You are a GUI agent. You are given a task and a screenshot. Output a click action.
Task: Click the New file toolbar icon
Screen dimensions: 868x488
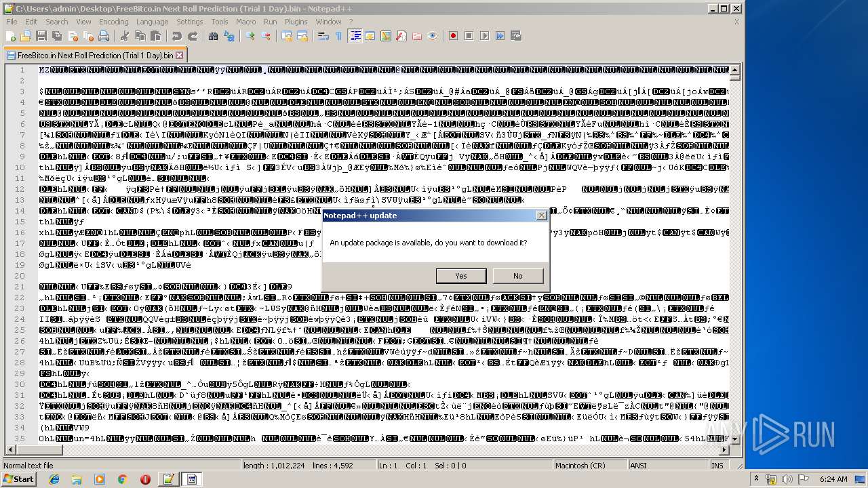tap(11, 36)
